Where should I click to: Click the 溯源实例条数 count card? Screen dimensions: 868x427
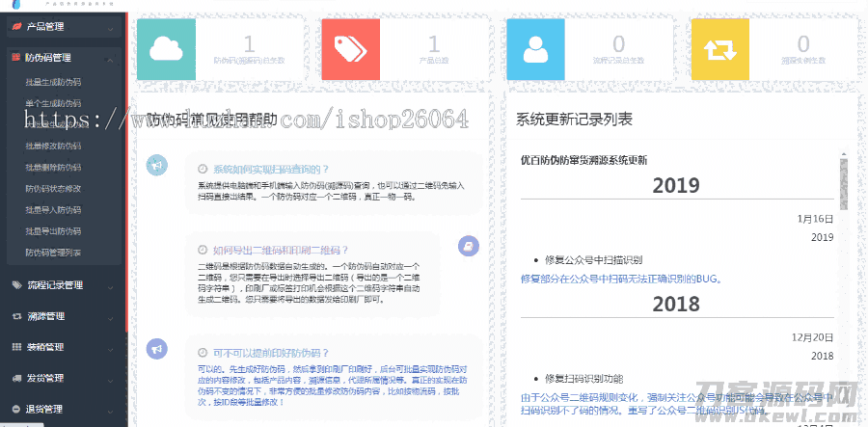(x=773, y=49)
